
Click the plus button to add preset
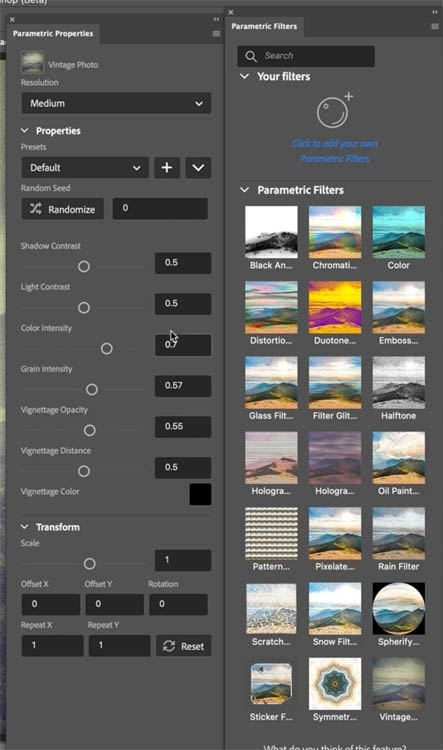click(x=167, y=168)
